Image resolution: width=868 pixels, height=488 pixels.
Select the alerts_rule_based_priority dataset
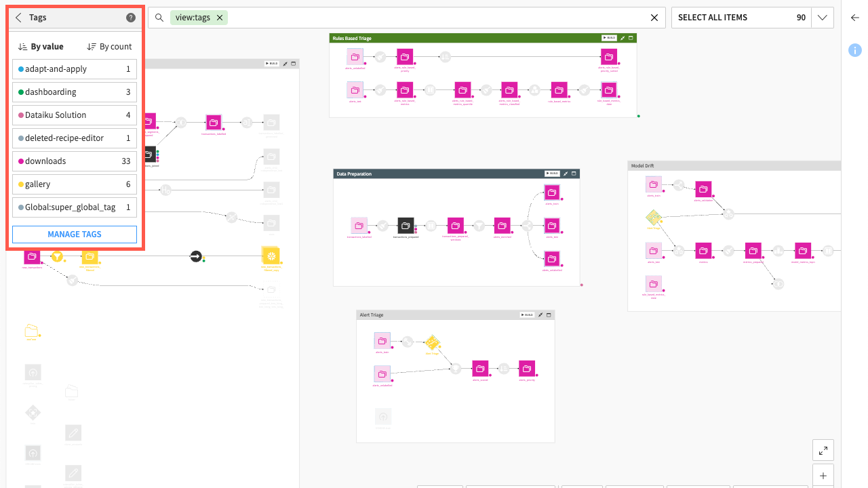(x=405, y=58)
